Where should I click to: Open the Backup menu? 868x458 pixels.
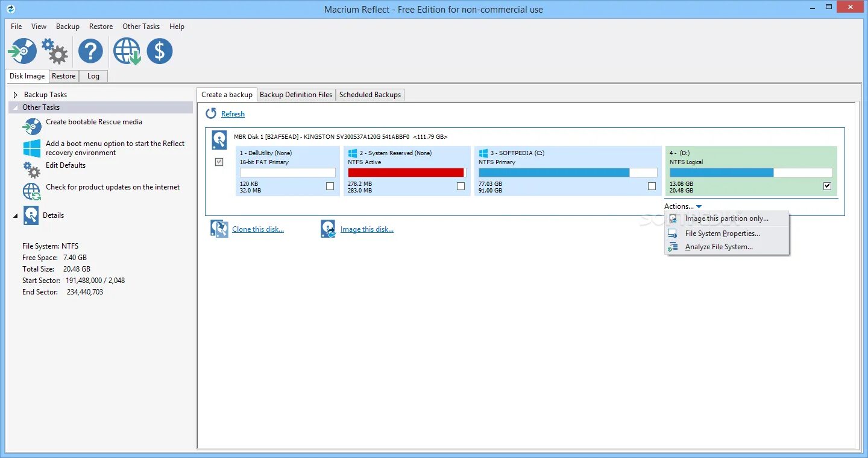[68, 27]
